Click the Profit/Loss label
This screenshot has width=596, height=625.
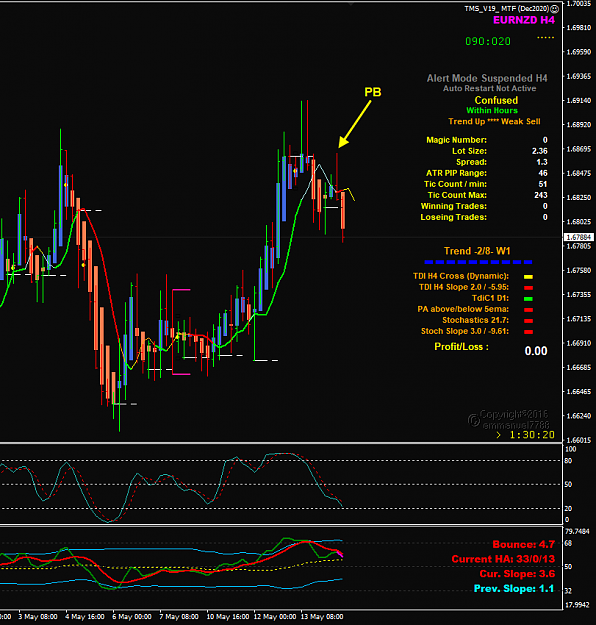pos(461,347)
